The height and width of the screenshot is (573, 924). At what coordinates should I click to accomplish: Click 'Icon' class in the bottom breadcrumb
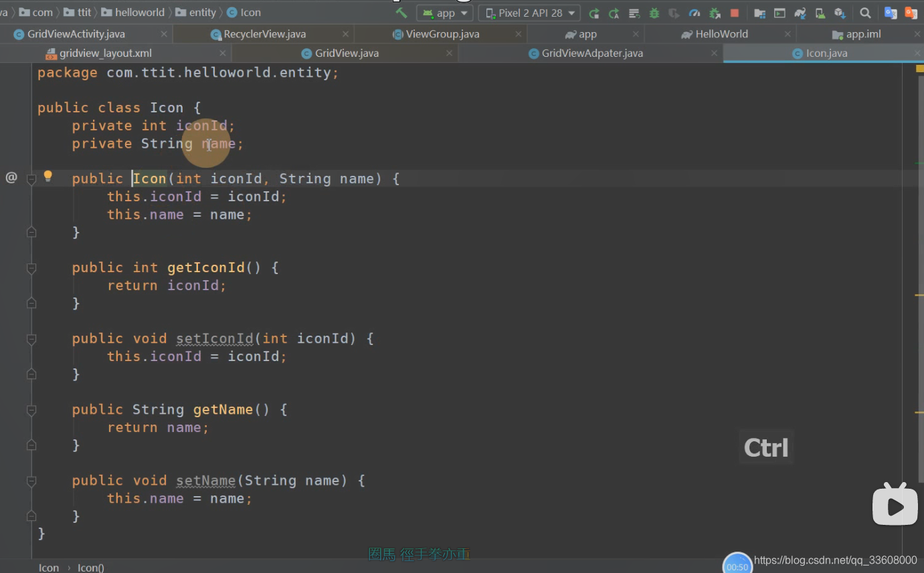point(49,568)
